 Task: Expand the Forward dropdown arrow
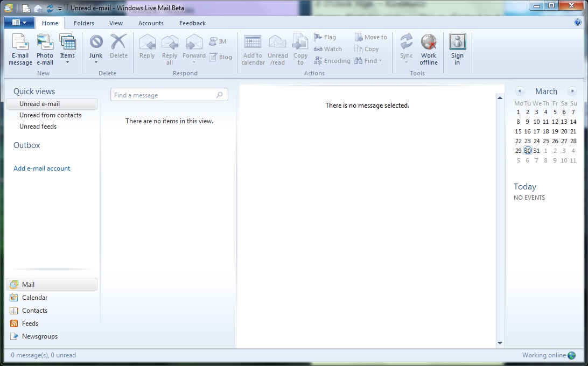(194, 62)
